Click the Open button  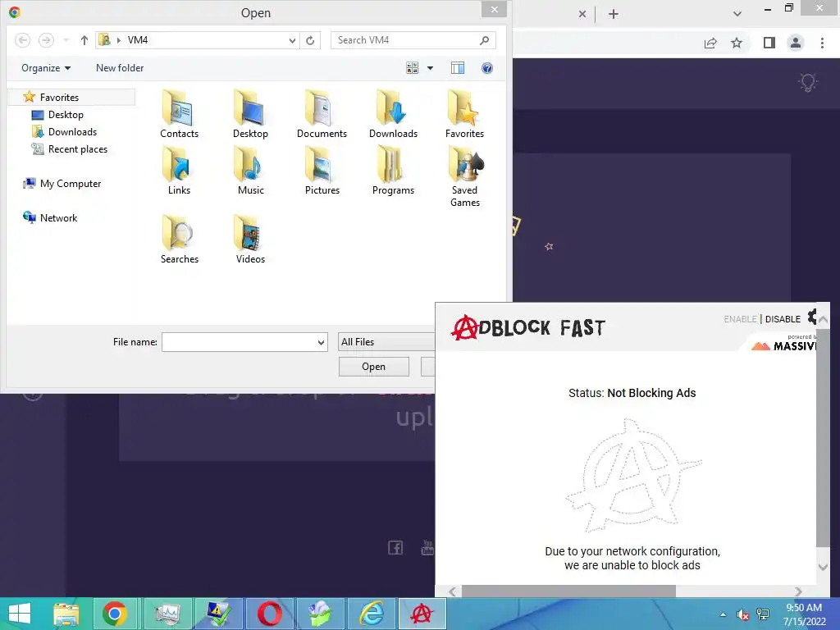point(373,367)
